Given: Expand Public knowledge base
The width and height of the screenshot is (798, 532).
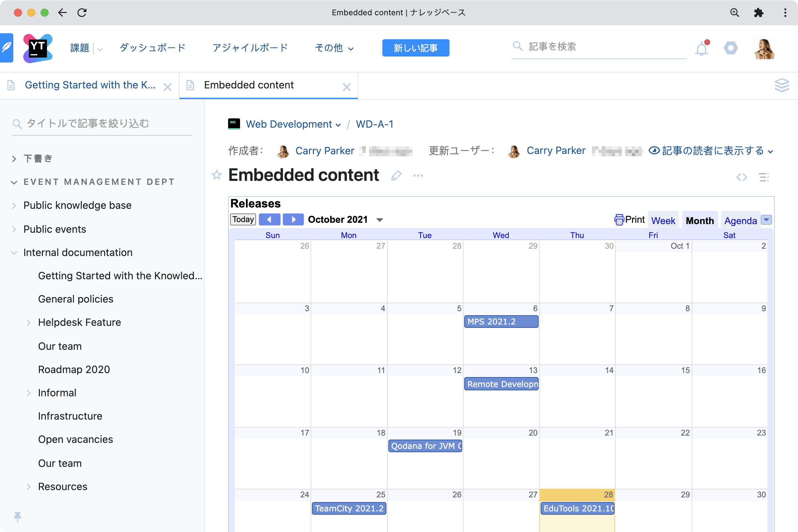Looking at the screenshot, I should (14, 205).
